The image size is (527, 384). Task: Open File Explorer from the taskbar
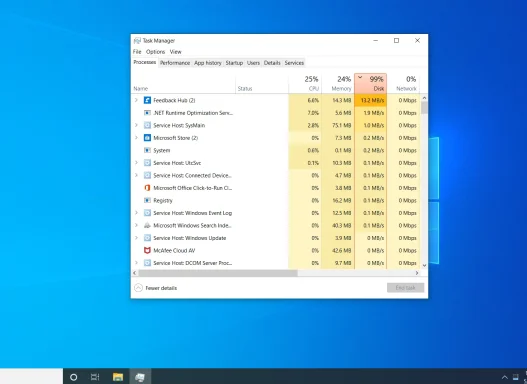118,377
